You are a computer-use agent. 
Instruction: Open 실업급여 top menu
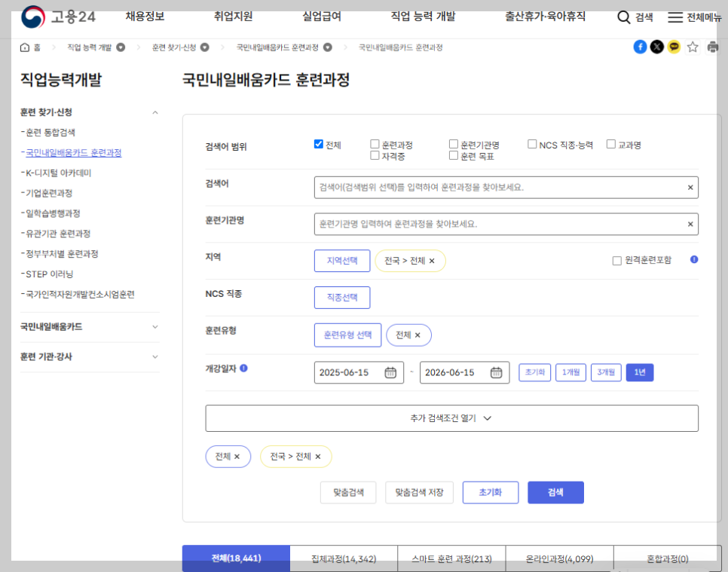point(322,17)
